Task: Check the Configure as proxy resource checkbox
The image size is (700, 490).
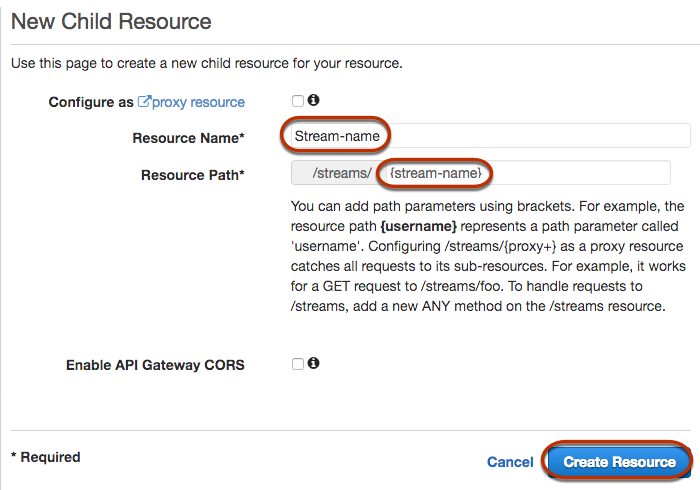Action: [298, 101]
